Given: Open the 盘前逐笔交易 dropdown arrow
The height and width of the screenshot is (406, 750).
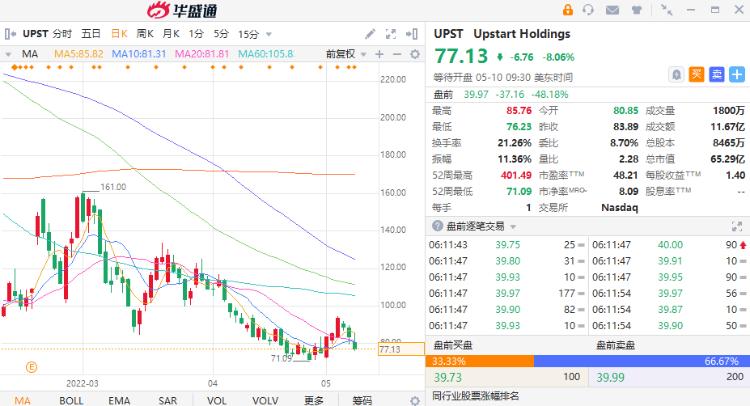Looking at the screenshot, I should (513, 227).
